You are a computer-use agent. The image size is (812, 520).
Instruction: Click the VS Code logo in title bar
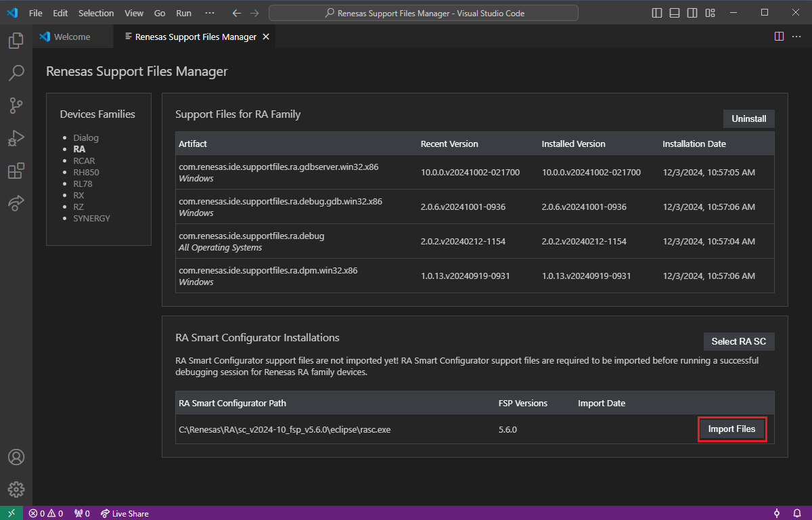coord(12,13)
